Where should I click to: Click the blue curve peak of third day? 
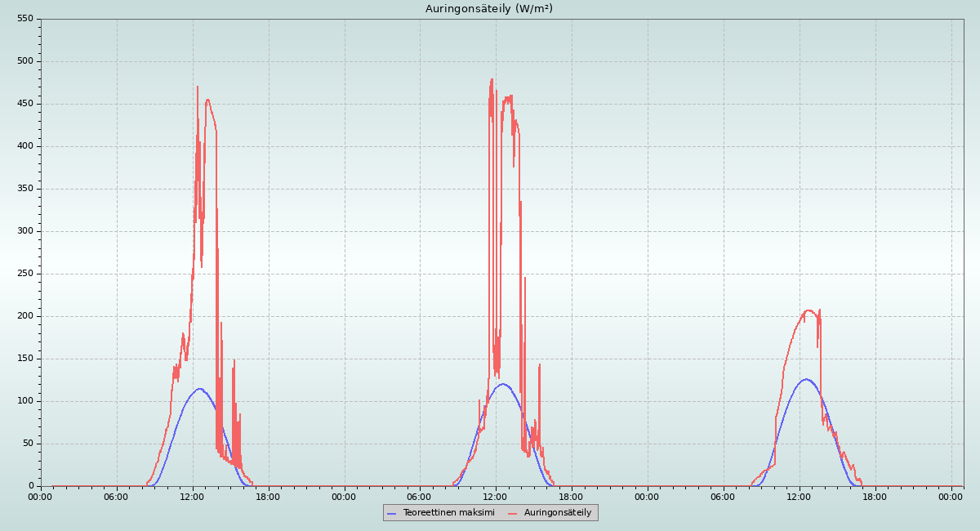pos(806,379)
